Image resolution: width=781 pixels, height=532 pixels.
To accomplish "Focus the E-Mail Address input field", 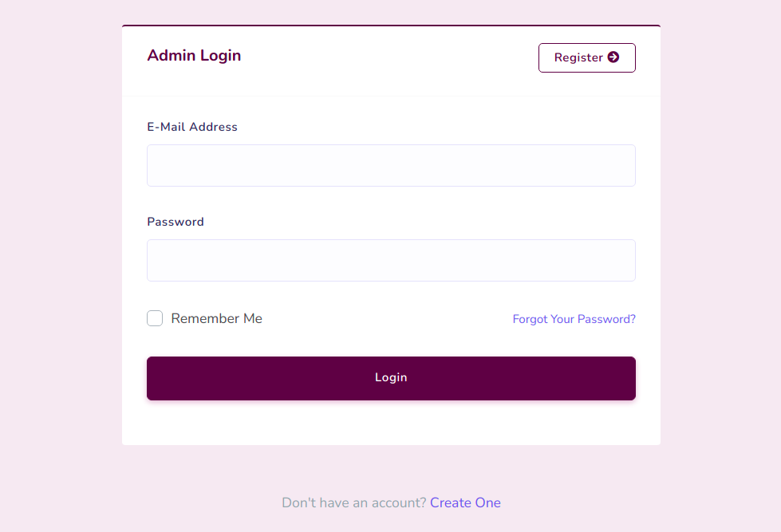I will 391,165.
